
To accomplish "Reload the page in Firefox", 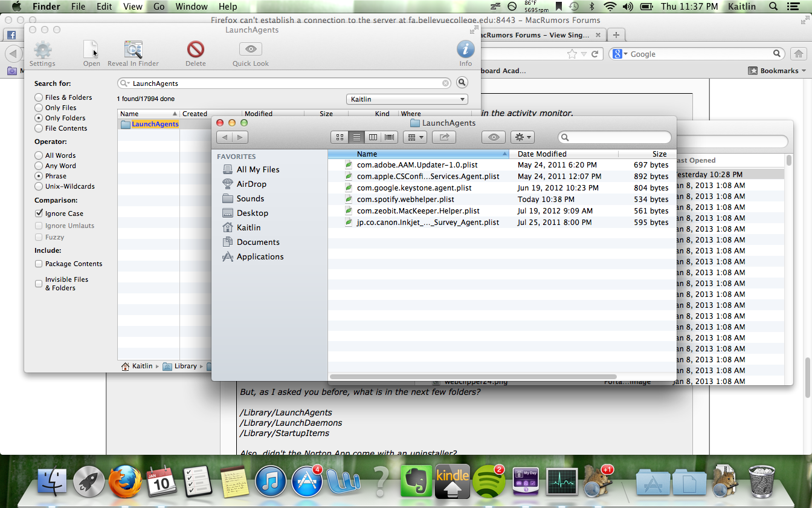I will pos(595,54).
